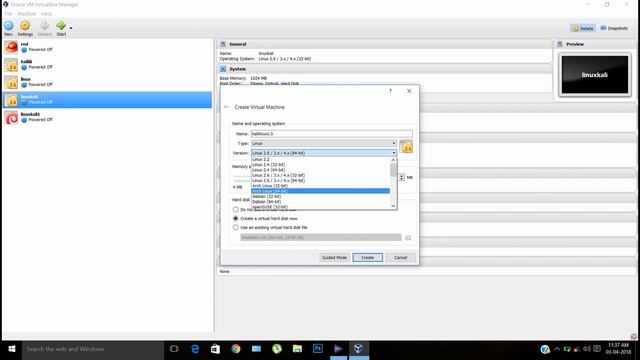Select the "linux" virtual machine entry
Viewport: 640px width, 360px height.
coord(107,82)
